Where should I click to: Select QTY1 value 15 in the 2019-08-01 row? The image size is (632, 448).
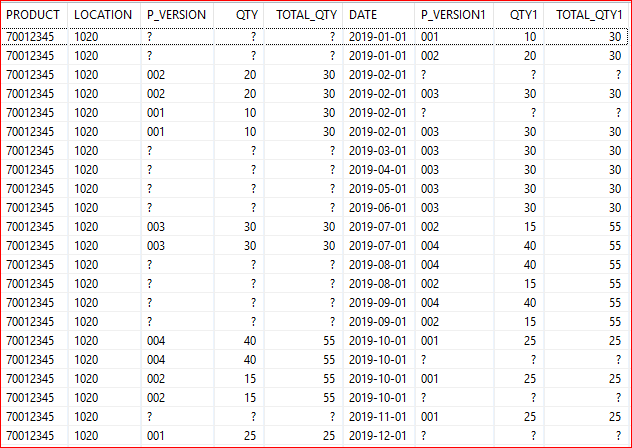click(530, 283)
